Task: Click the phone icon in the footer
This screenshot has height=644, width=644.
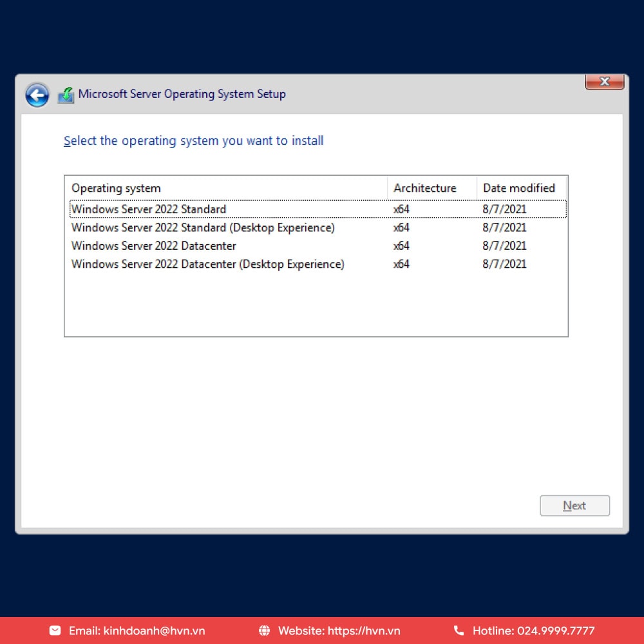Action: point(459,630)
